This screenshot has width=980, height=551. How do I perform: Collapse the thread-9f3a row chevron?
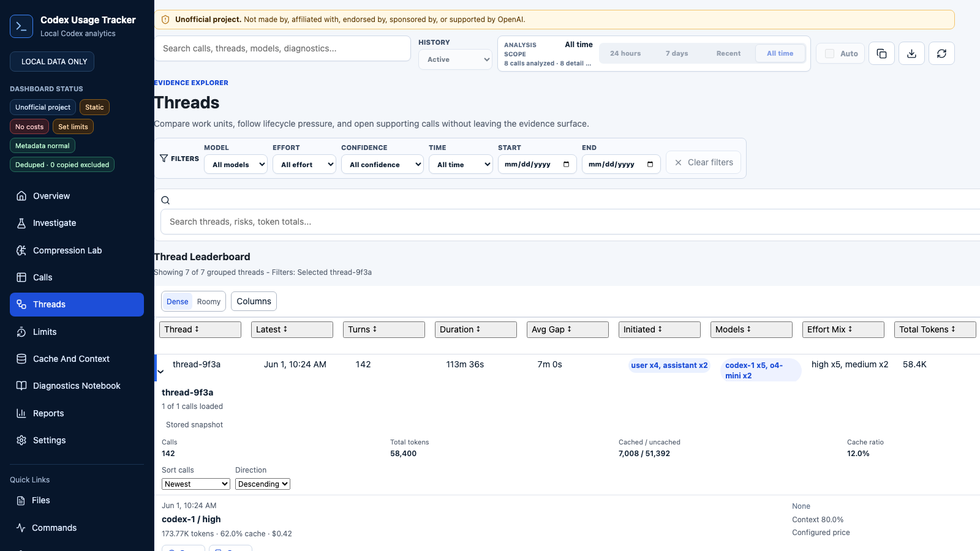[160, 372]
